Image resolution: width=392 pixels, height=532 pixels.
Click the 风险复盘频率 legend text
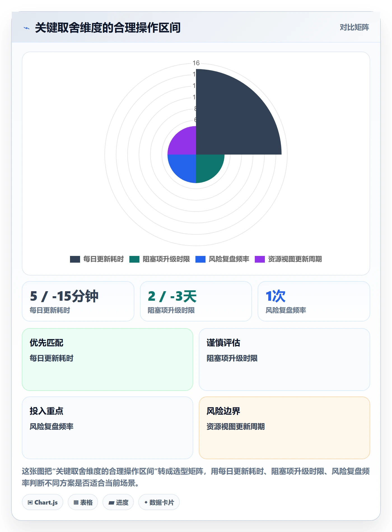coord(229,259)
